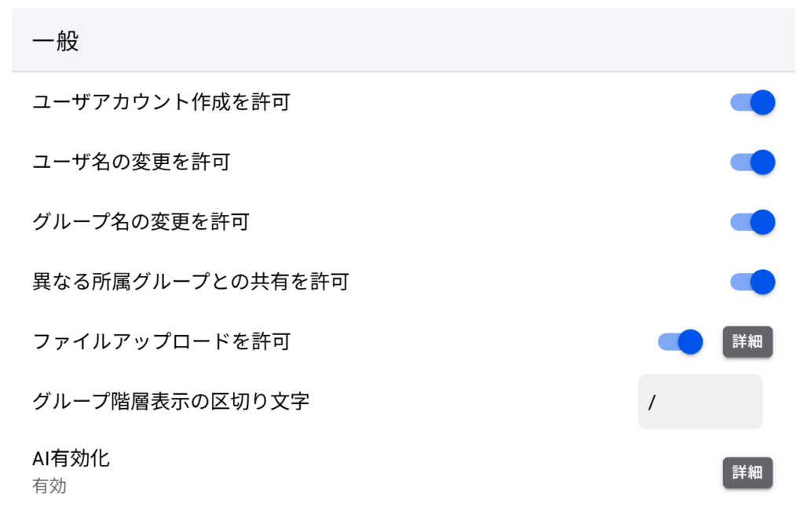Open 詳細 button for AI有効化
The width and height of the screenshot is (804, 532).
tap(747, 472)
